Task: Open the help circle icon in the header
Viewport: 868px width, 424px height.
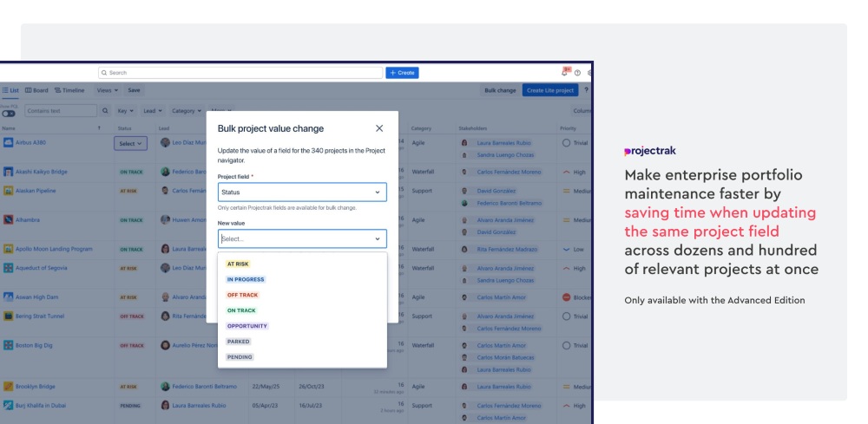Action: tap(577, 73)
